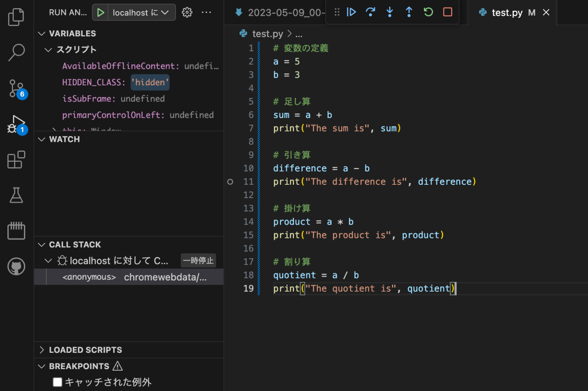
Task: Click the debug Continue button
Action: point(351,12)
